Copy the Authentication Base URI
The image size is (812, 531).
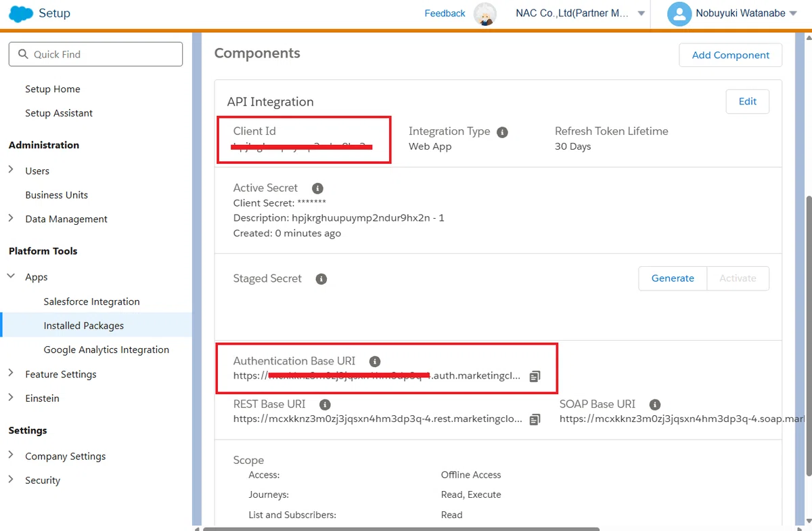(535, 377)
